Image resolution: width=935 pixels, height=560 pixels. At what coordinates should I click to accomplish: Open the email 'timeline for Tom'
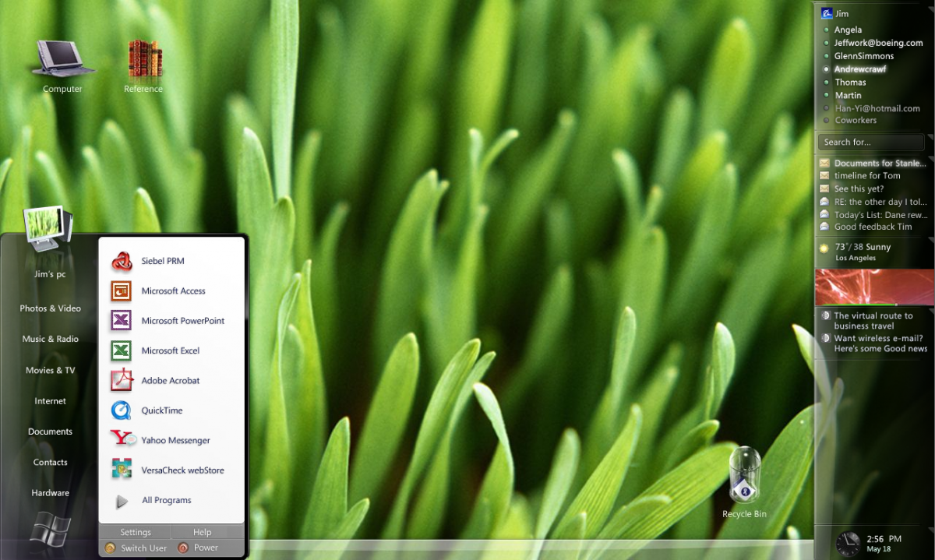coord(866,176)
